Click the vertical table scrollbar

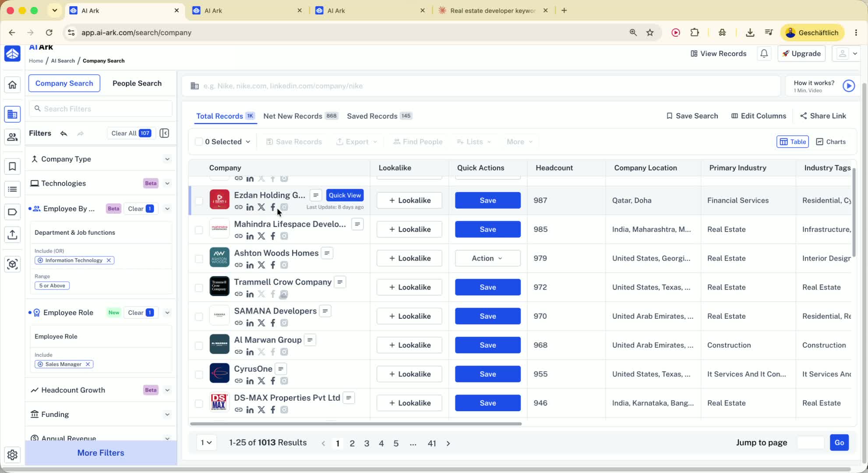coord(854,212)
